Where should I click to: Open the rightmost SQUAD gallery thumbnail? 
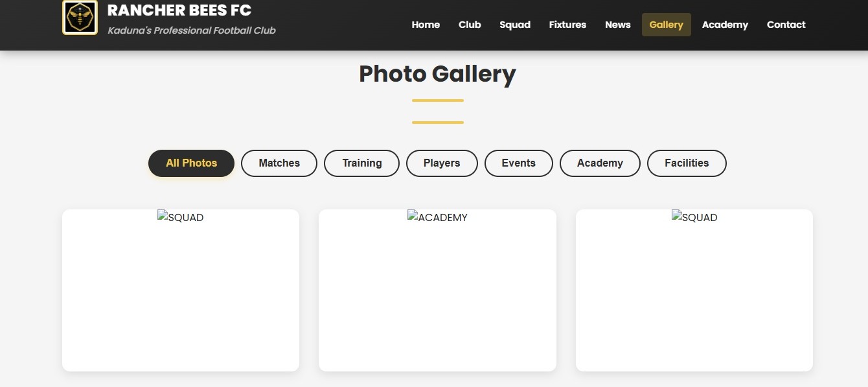[x=694, y=217]
